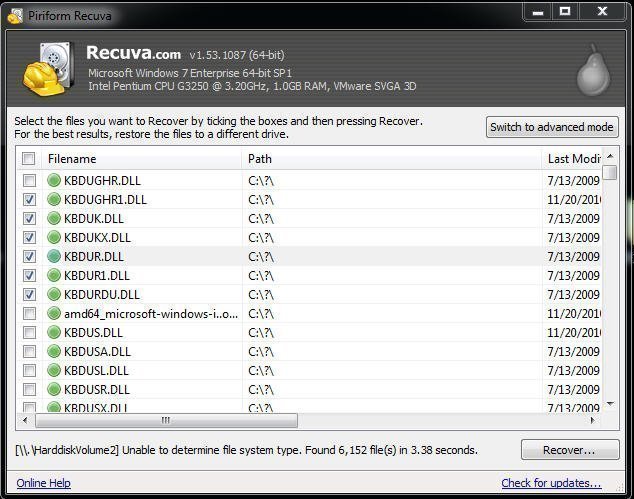Viewport: 634px width, 499px height.
Task: Click green status dot for KBDURDU.DLL
Action: (54, 294)
